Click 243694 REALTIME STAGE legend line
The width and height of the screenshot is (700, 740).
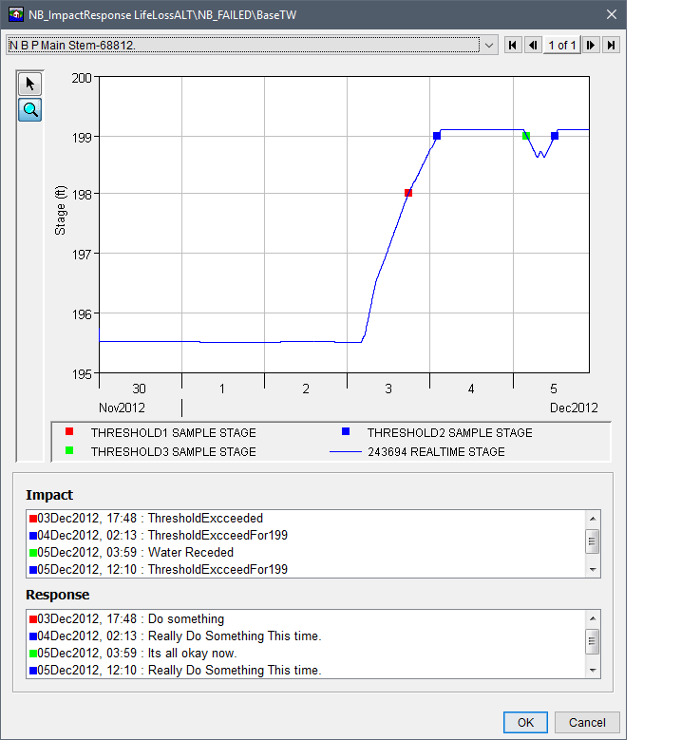tap(346, 452)
